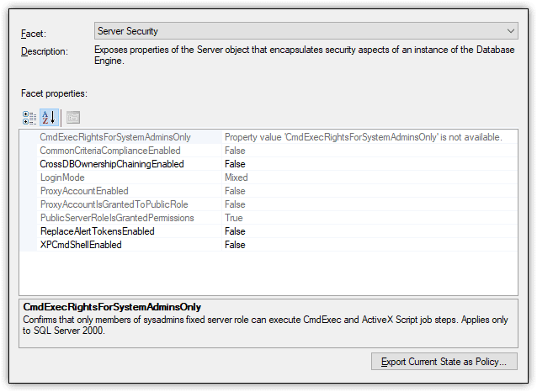Screen dimensions: 537x392
Task: Select the ProxyAccountEnabled property
Action: pos(84,191)
